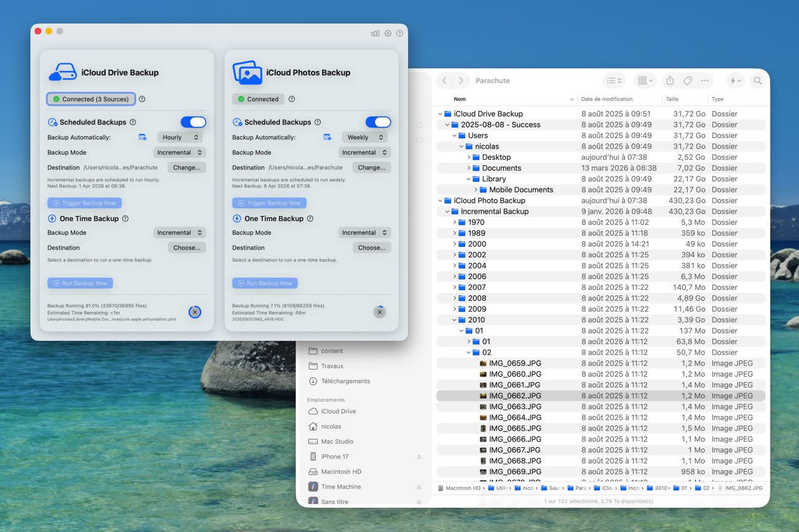Stop the iCloud Photos backup progress
This screenshot has width=799, height=532.
coord(380,312)
